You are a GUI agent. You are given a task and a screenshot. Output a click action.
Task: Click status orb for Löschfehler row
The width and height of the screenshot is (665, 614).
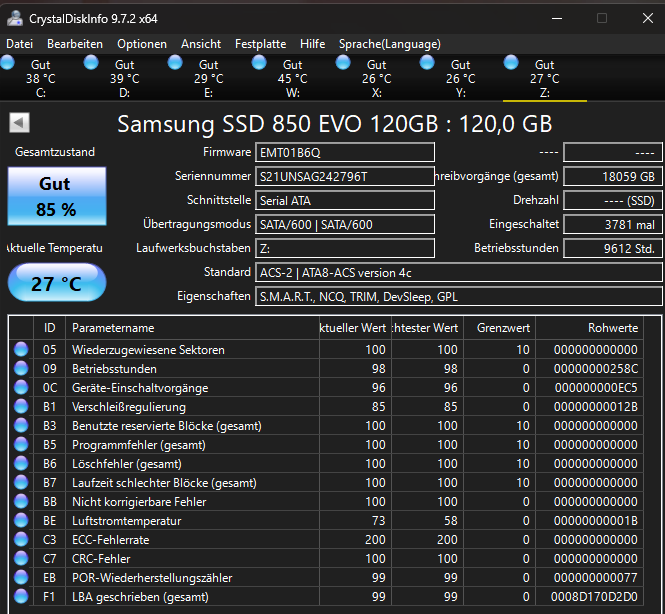(x=21, y=463)
